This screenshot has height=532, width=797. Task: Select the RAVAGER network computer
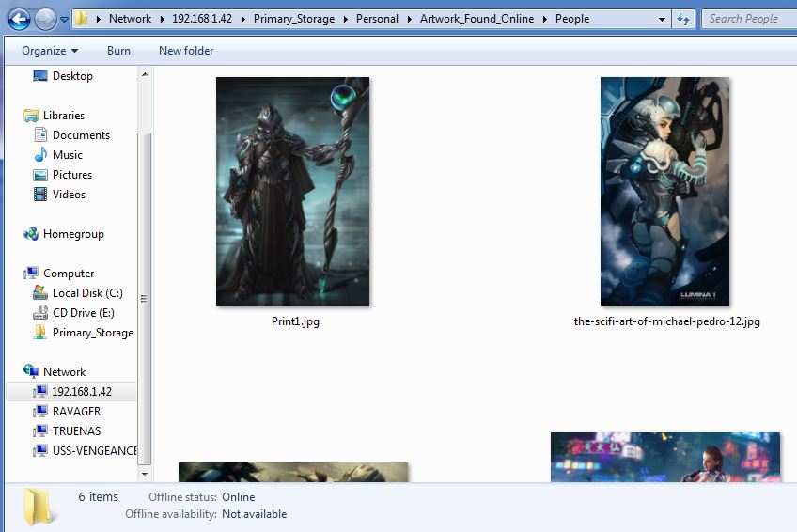coord(76,412)
